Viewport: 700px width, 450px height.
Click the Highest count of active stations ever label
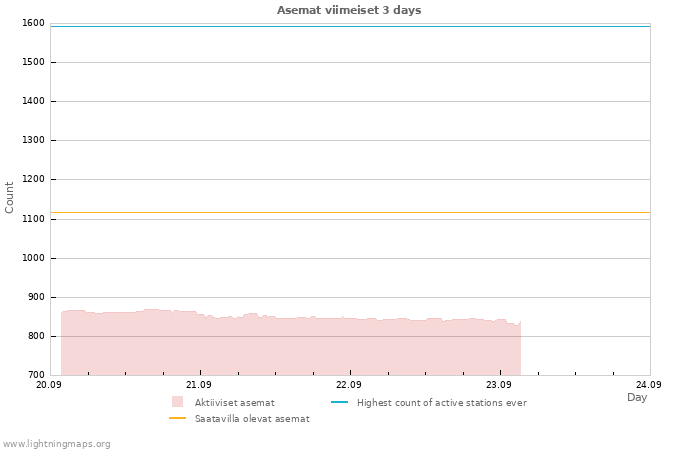pos(442,403)
